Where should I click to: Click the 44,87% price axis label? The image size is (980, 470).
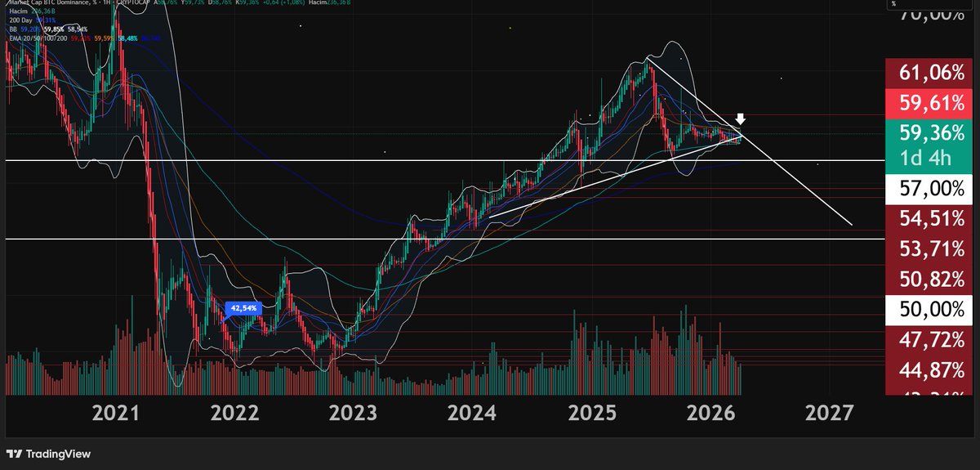[x=929, y=370]
